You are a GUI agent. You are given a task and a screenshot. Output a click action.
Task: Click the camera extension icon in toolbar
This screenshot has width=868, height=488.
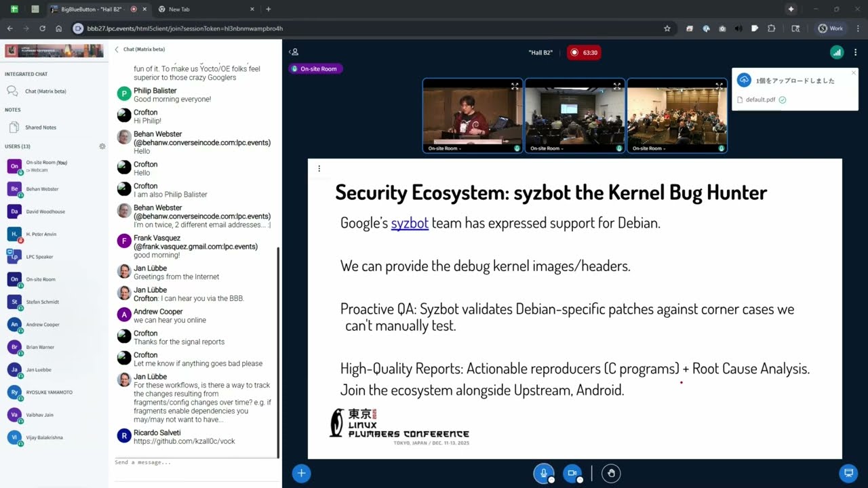(722, 28)
